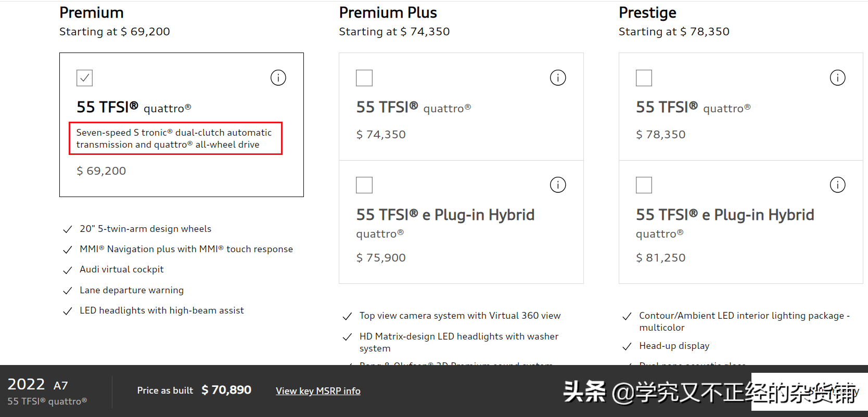Image resolution: width=868 pixels, height=417 pixels.
Task: Click the Seven-speed S tronic transmission description
Action: tap(174, 138)
